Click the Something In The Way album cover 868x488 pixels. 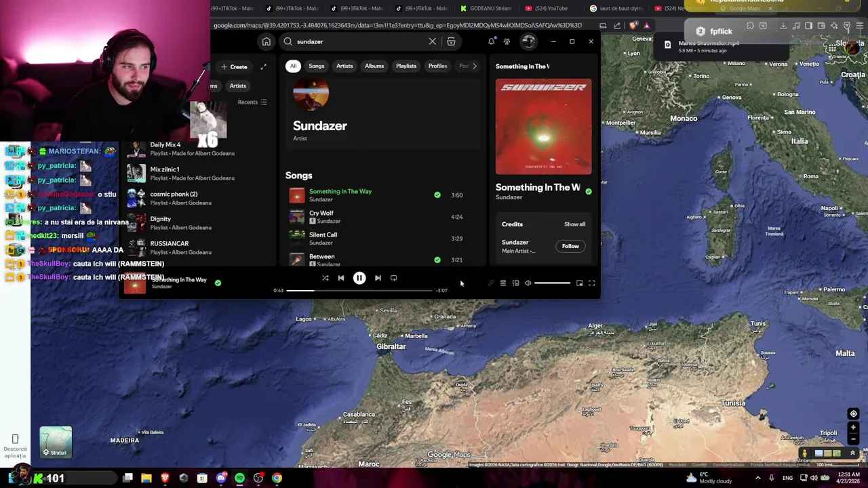coord(543,127)
